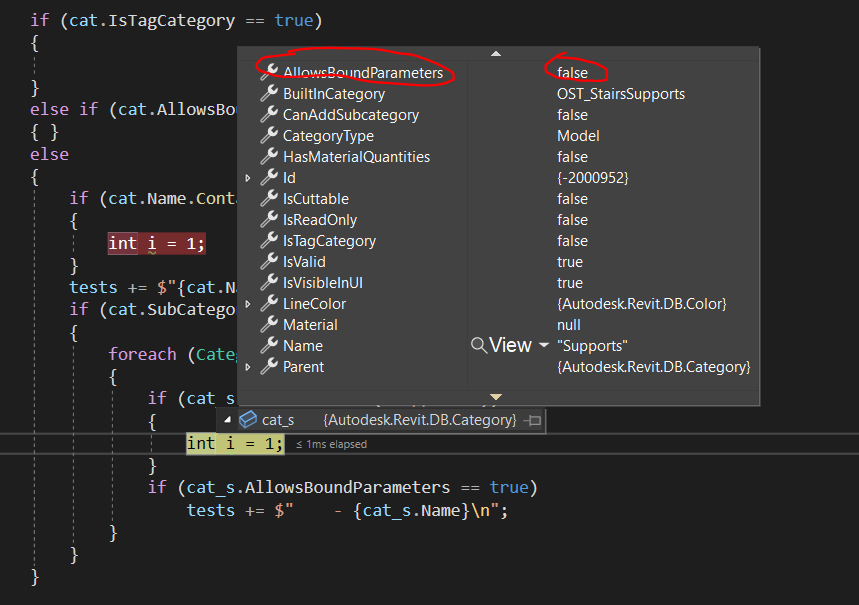Click the null value of Material
859x605 pixels.
click(569, 325)
